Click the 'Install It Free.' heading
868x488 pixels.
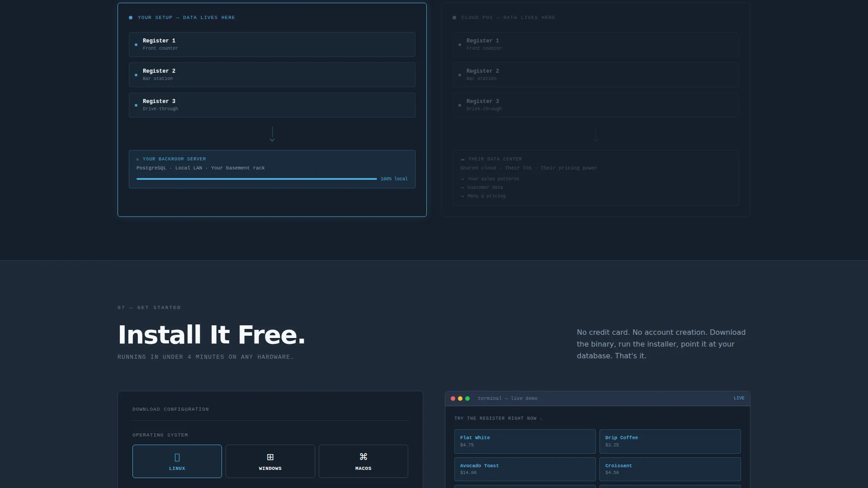coord(212,335)
